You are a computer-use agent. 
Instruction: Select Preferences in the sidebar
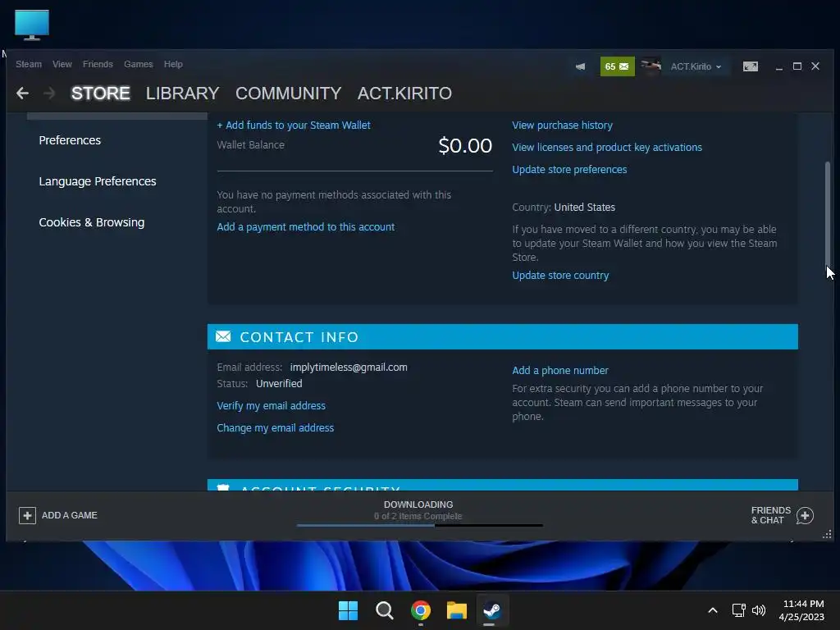coord(70,140)
